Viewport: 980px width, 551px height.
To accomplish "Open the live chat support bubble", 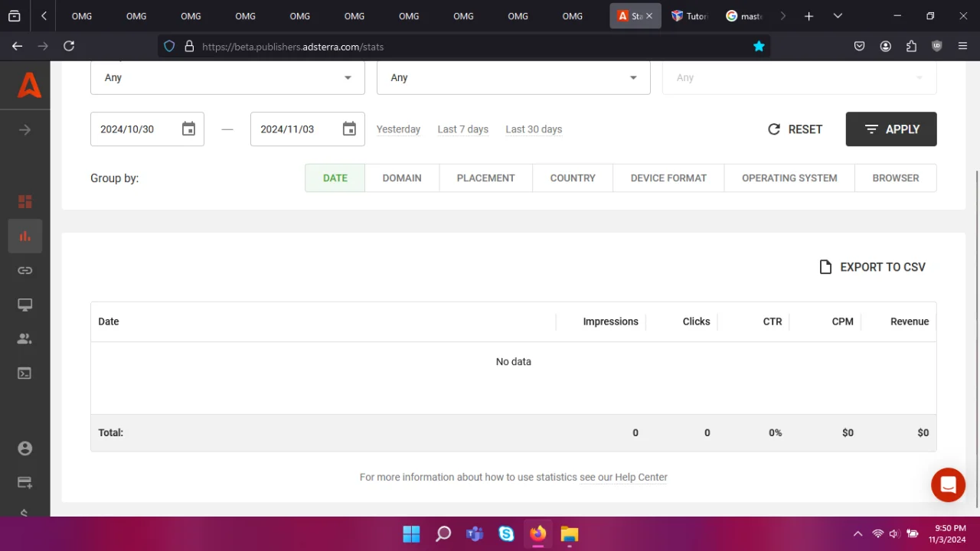I will [948, 485].
